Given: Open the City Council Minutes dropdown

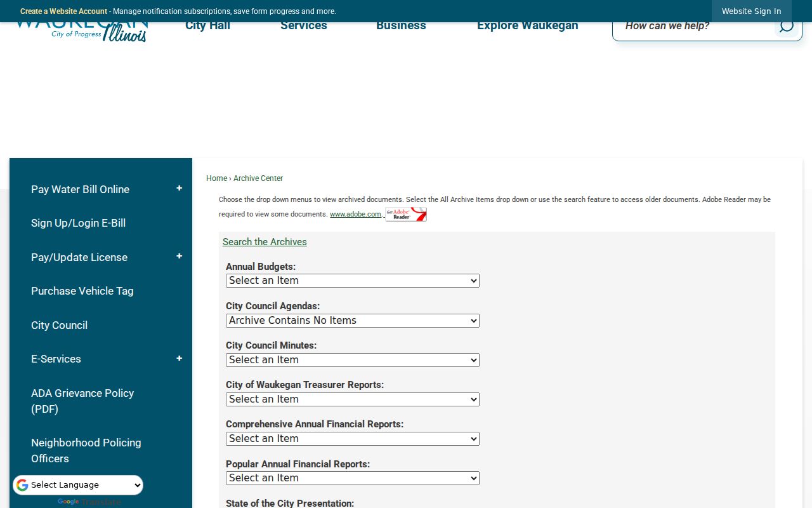Looking at the screenshot, I should click(x=353, y=360).
